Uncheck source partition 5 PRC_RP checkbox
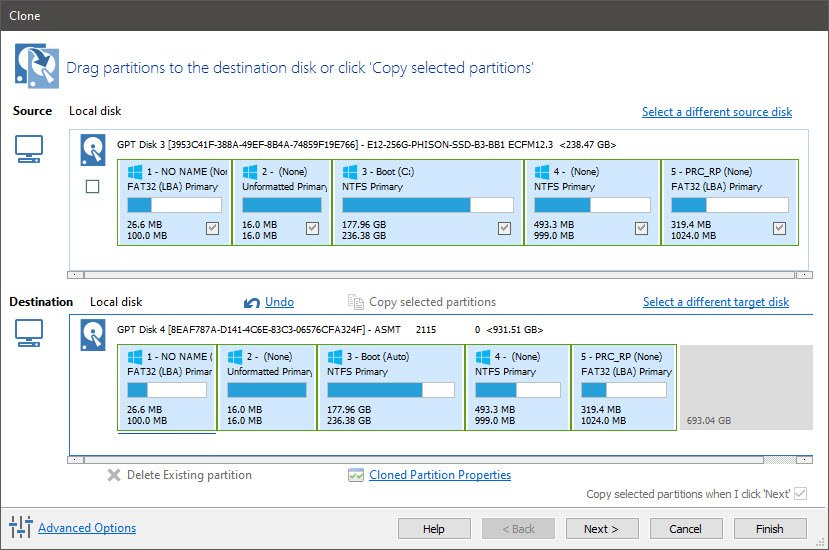The height and width of the screenshot is (550, 829). (x=779, y=228)
